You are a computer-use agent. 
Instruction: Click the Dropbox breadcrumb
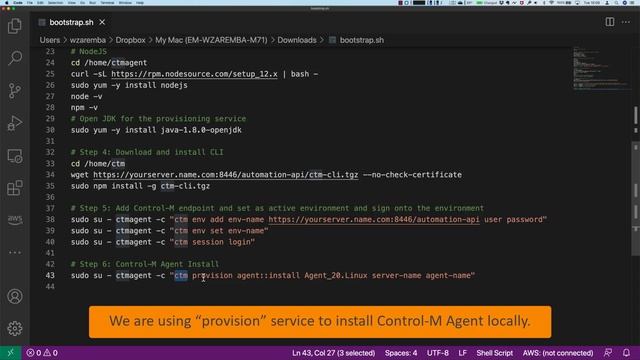pos(130,40)
